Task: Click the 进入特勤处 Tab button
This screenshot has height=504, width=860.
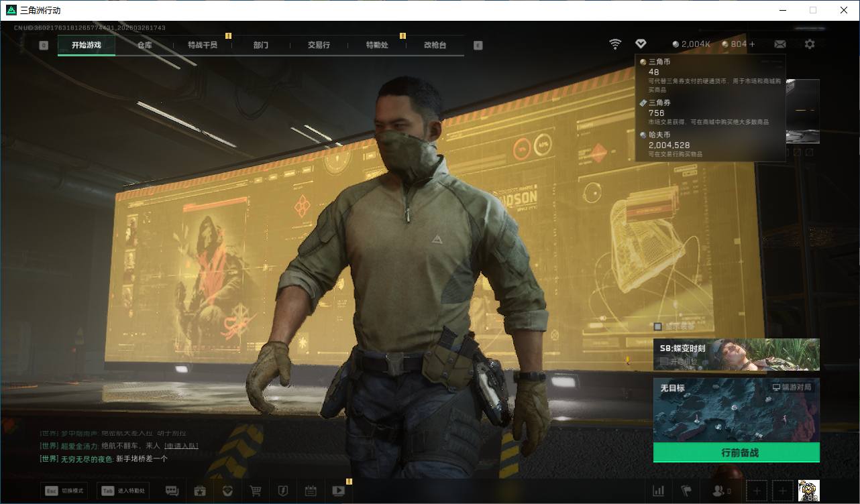Action: point(123,491)
